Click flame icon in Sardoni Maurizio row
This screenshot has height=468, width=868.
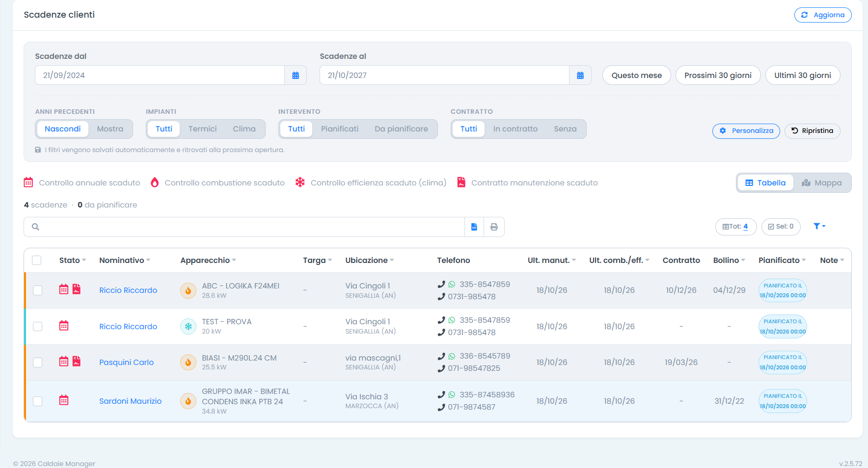pyautogui.click(x=188, y=401)
